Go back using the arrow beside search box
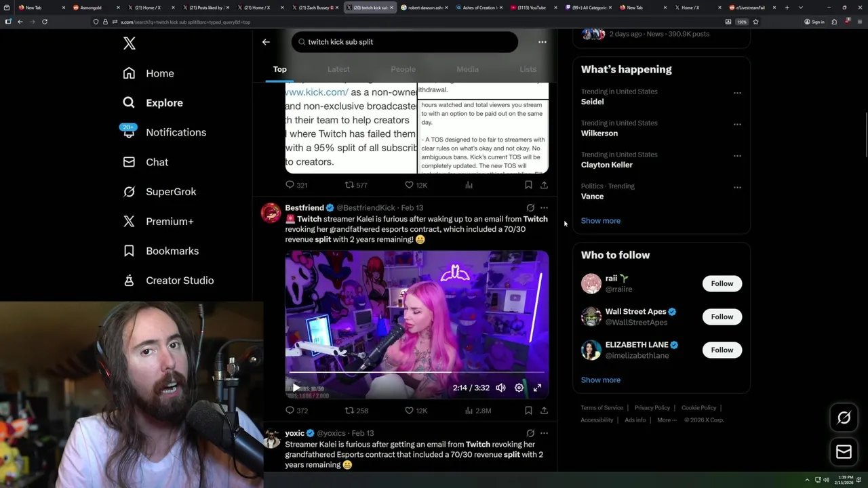 click(266, 42)
